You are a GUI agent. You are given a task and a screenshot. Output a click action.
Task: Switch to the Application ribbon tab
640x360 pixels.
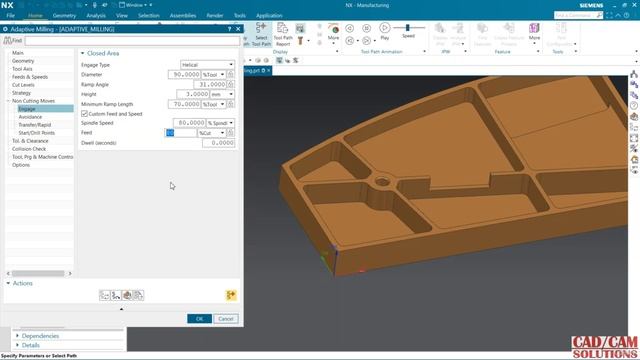[x=269, y=16]
